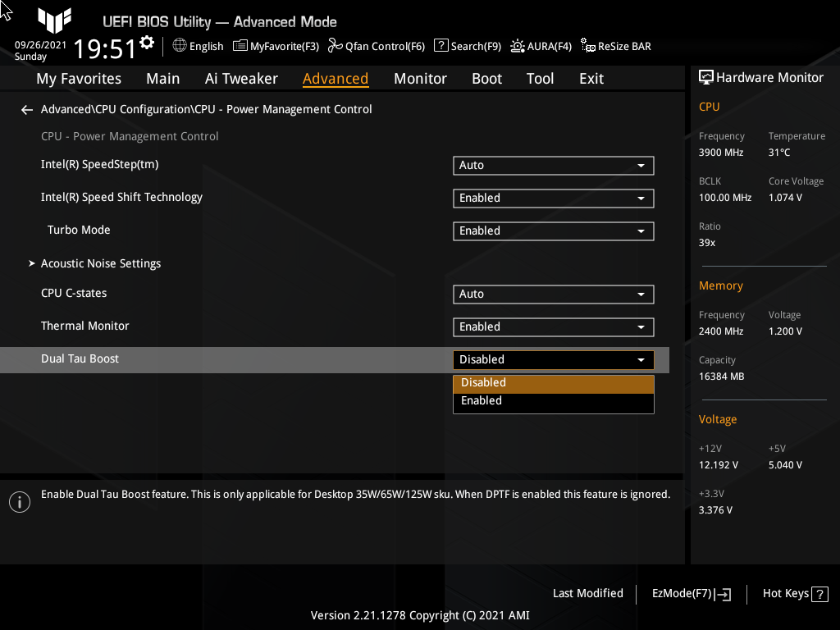Click the back arrow above CPU Power Management
The image size is (840, 630).
(x=26, y=109)
